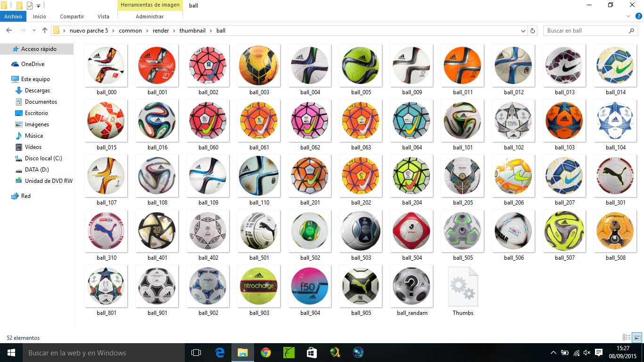
Task: Select the ball_005 green ball thumbnail
Action: point(361,66)
